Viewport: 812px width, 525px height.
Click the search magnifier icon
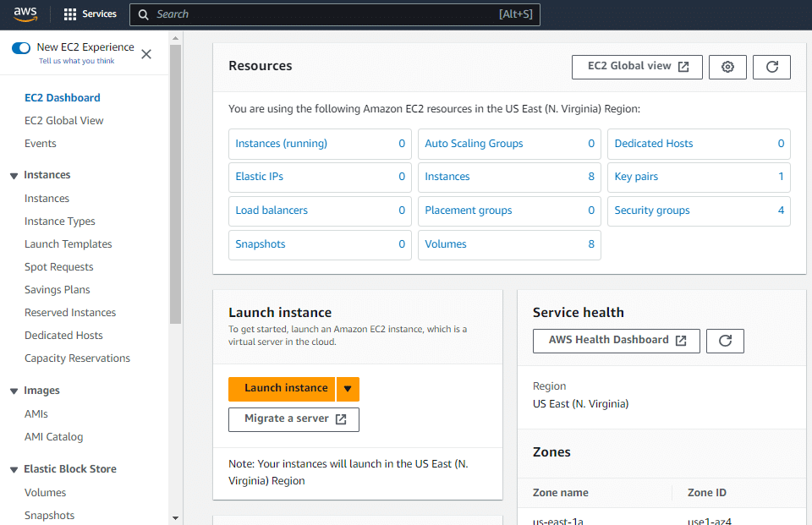[143, 14]
